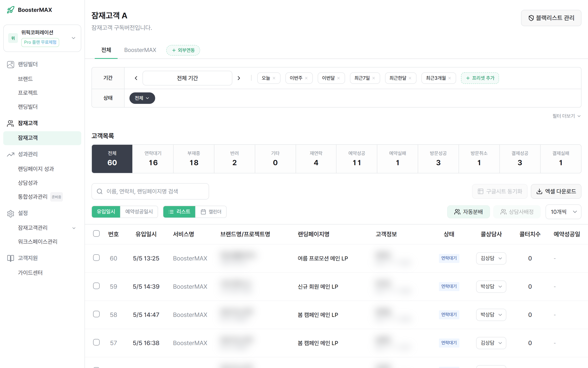588x368 pixels.
Task: Open 블랙리스트 관리
Action: click(551, 18)
